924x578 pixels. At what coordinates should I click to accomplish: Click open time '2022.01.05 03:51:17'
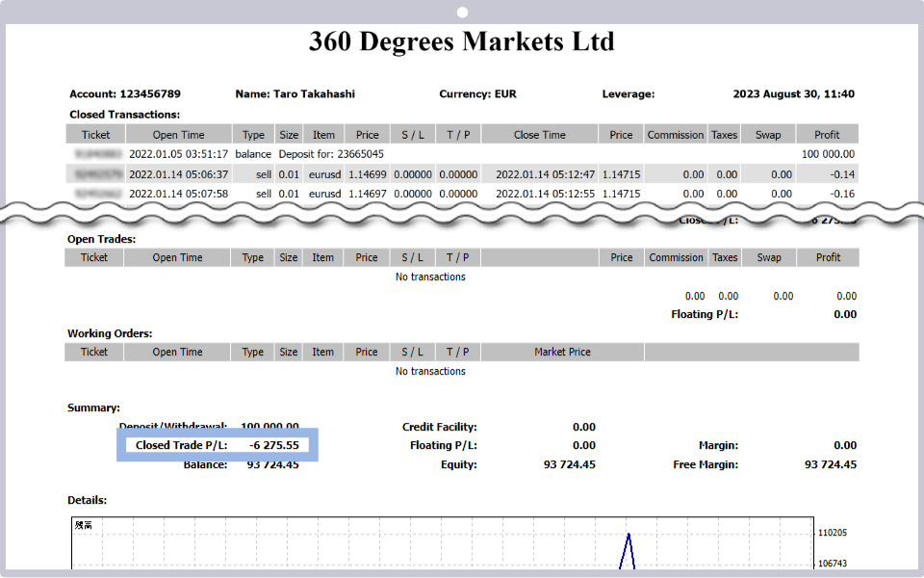[x=179, y=154]
